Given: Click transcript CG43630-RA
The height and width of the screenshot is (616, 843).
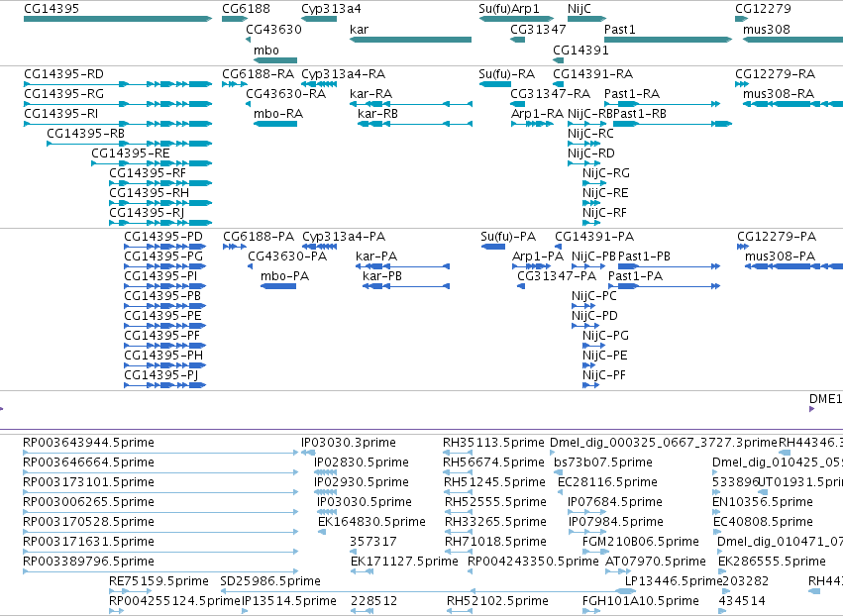Looking at the screenshot, I should (x=286, y=93).
